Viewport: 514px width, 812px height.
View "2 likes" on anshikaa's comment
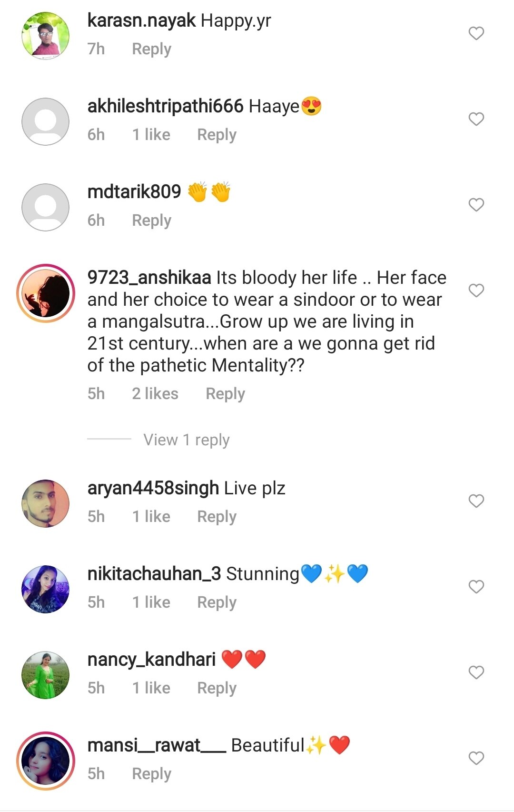coord(155,394)
